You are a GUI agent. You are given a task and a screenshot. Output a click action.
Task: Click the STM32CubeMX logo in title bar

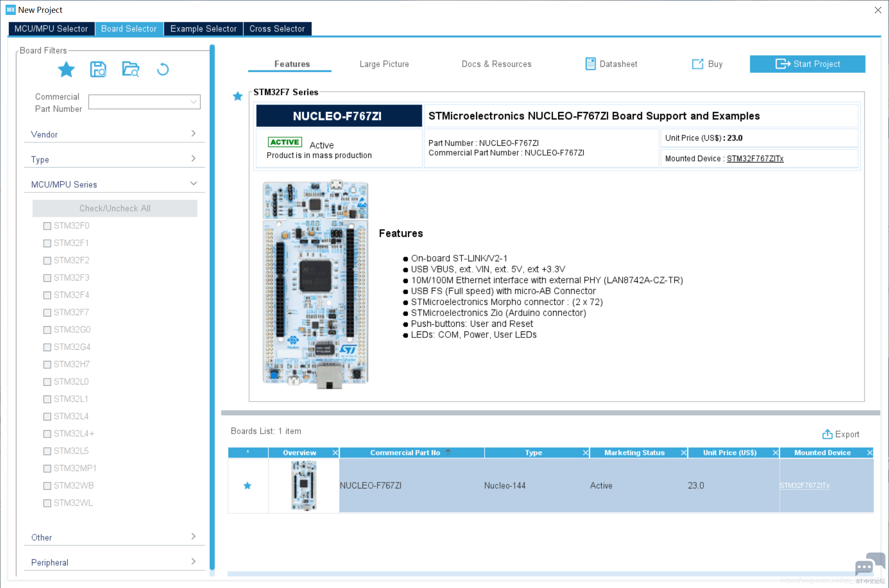coord(11,9)
